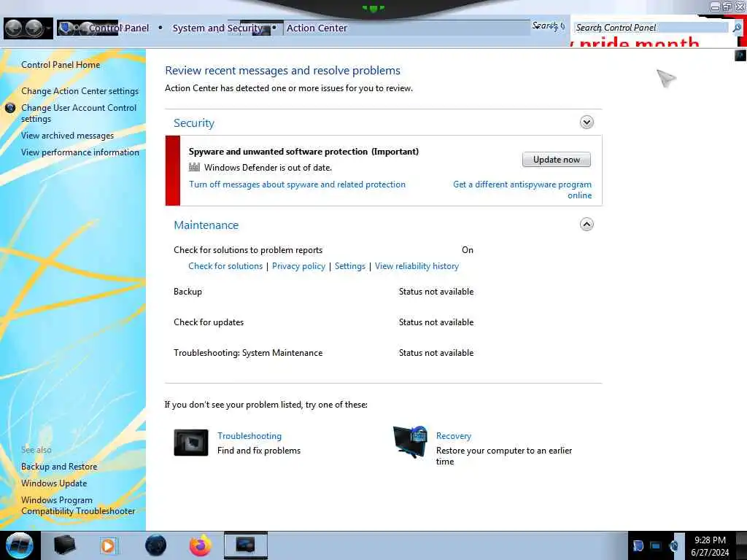This screenshot has height=560, width=747.
Task: Open the recent pages dropdown arrow
Action: click(x=48, y=28)
